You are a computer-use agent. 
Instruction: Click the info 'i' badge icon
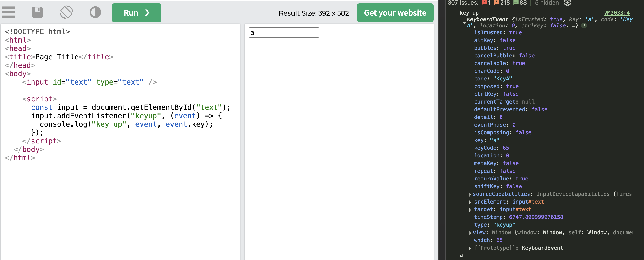point(584,26)
